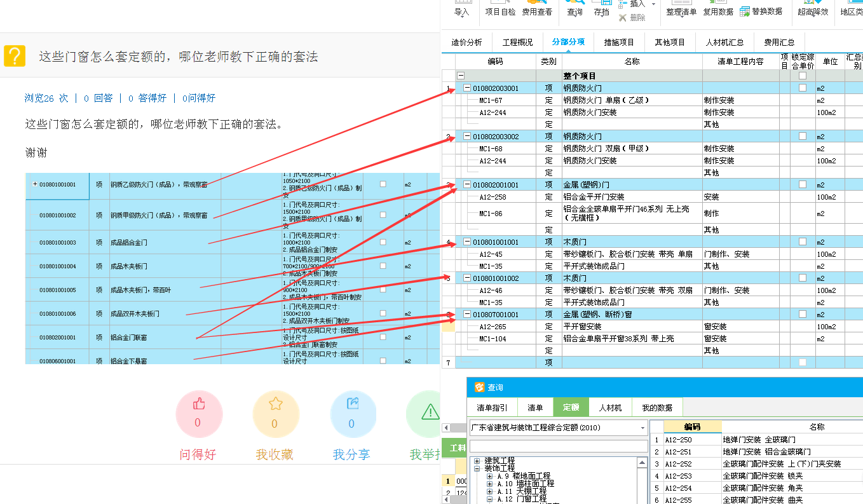863x504 pixels.
Task: Collapse item 010802003002 钢质防火门
Action: click(x=467, y=136)
